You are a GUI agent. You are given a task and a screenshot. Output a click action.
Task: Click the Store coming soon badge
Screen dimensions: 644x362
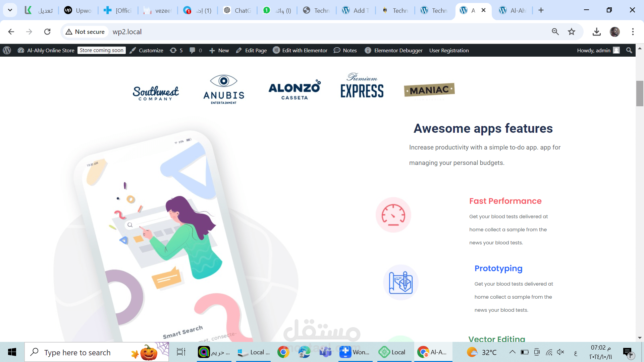click(102, 50)
